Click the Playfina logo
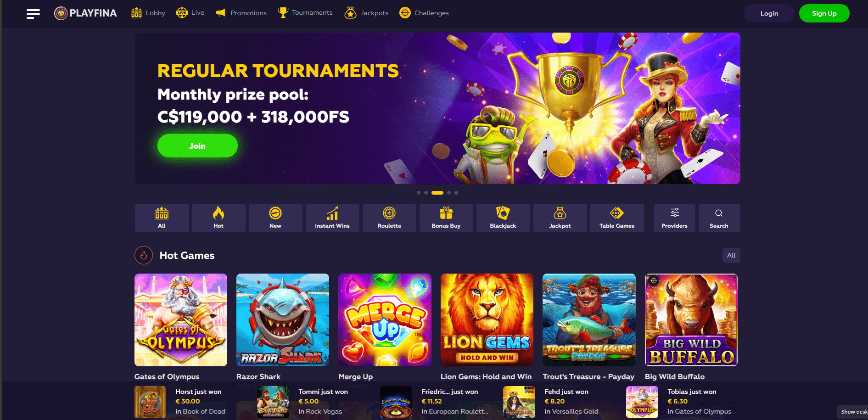This screenshot has width=868, height=420. 85,13
